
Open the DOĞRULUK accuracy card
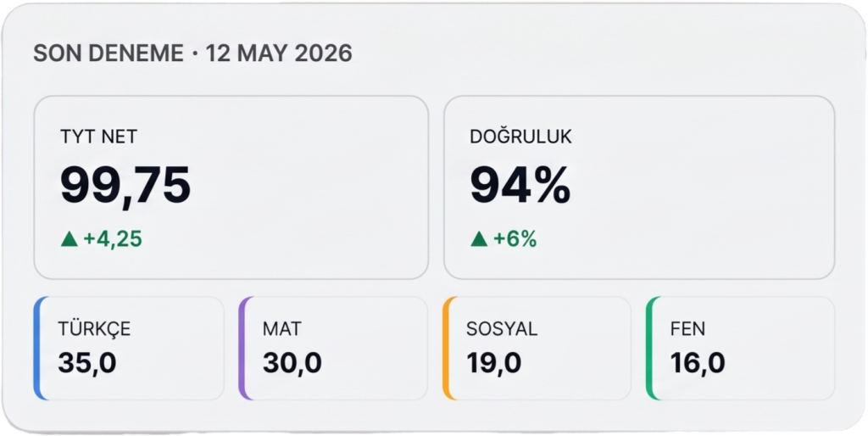(639, 187)
